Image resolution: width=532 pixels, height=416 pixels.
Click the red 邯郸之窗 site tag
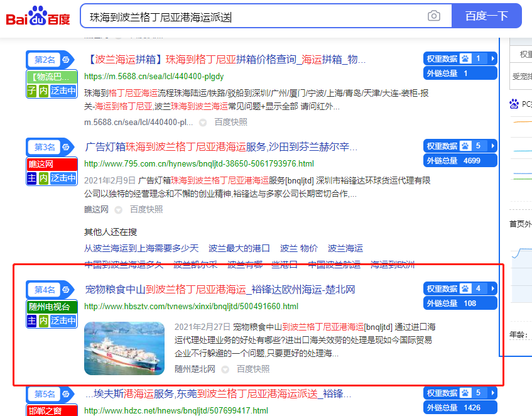pyautogui.click(x=52, y=410)
